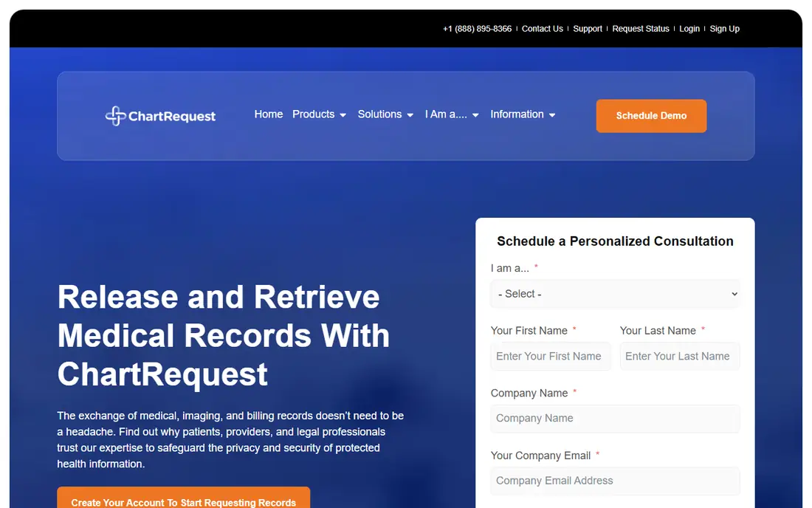Expand the Products dropdown menu
This screenshot has height=508, width=812.
[x=319, y=114]
